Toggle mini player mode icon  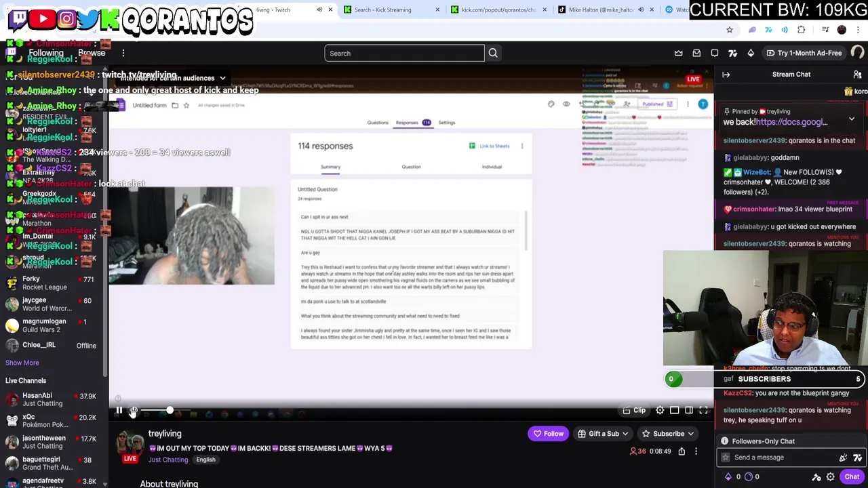(674, 410)
